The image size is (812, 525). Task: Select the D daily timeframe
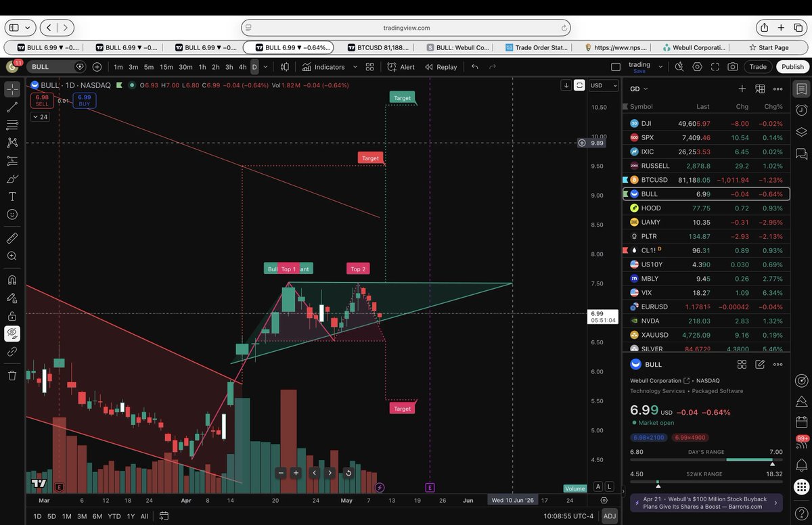point(254,67)
